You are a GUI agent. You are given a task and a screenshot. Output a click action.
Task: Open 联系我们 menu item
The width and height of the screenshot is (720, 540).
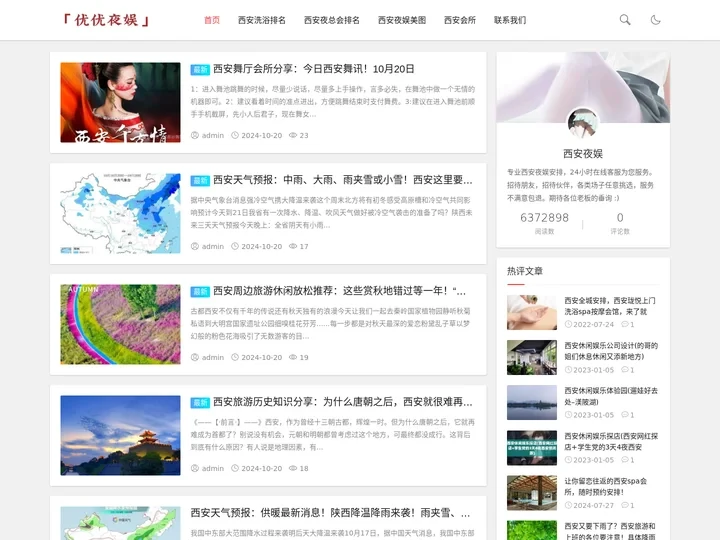[x=510, y=20]
